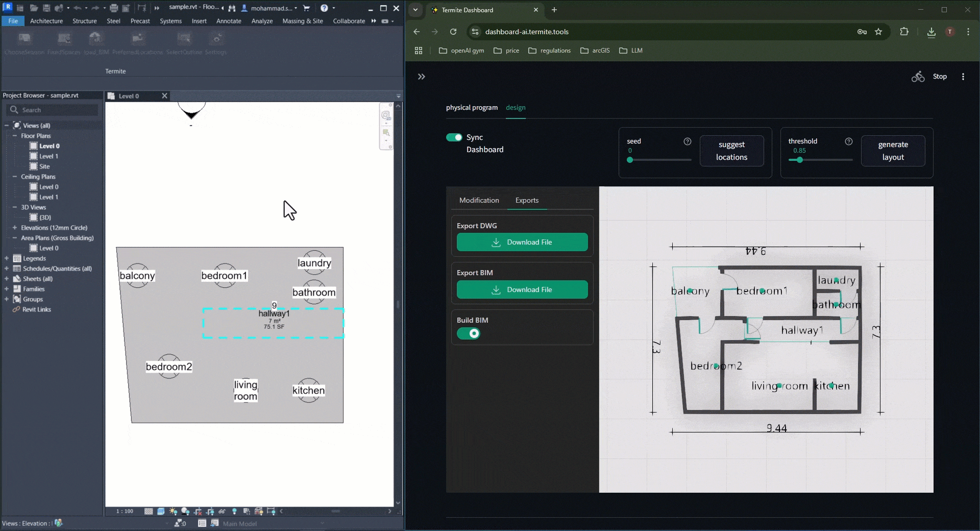The width and height of the screenshot is (980, 531).
Task: Expand the Families node in Project Browser
Action: [7, 289]
